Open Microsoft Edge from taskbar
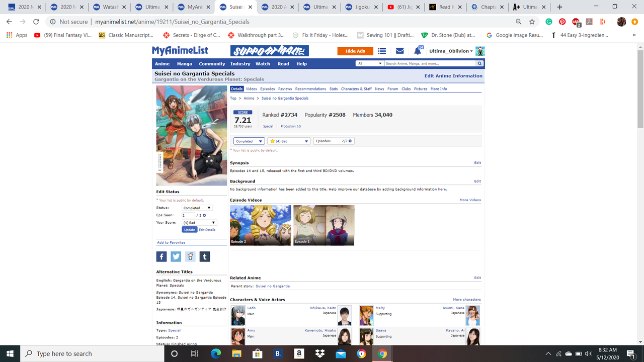The image size is (644, 362). 216,353
